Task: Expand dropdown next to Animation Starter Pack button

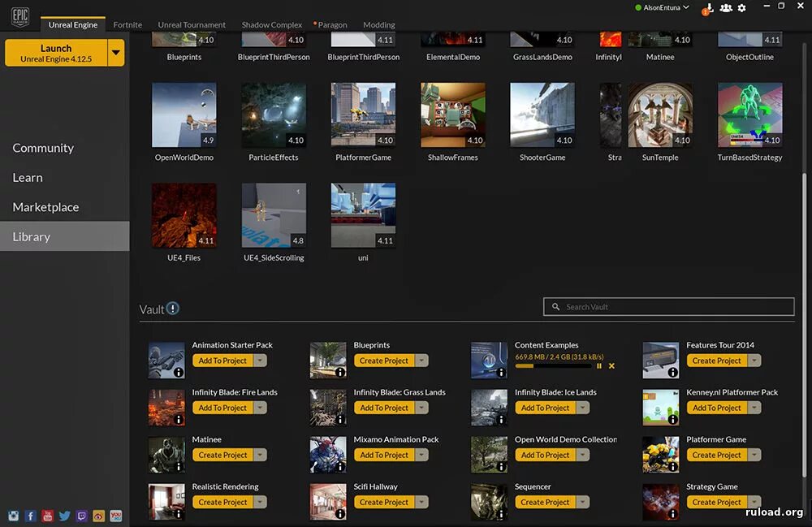Action: 261,361
